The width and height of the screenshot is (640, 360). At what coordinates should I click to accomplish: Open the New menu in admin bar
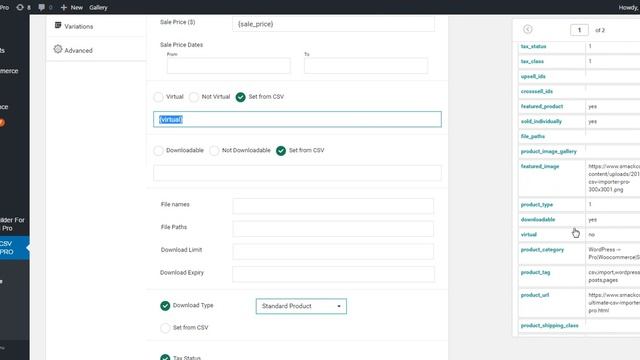coord(71,7)
